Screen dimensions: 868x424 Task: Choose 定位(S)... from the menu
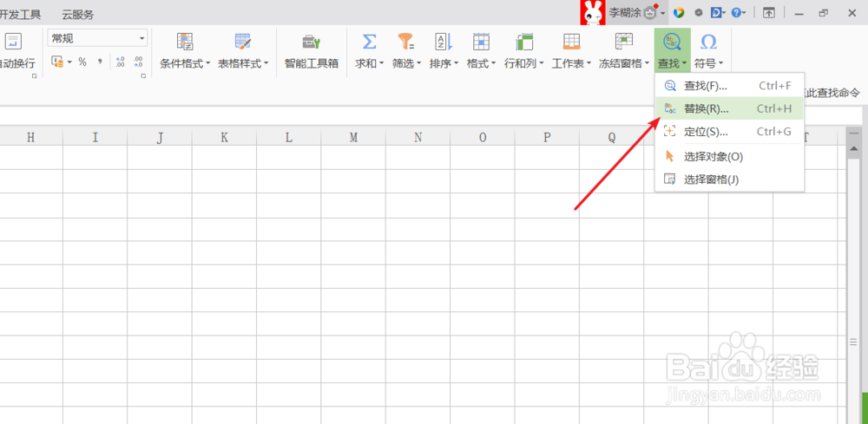click(x=729, y=132)
